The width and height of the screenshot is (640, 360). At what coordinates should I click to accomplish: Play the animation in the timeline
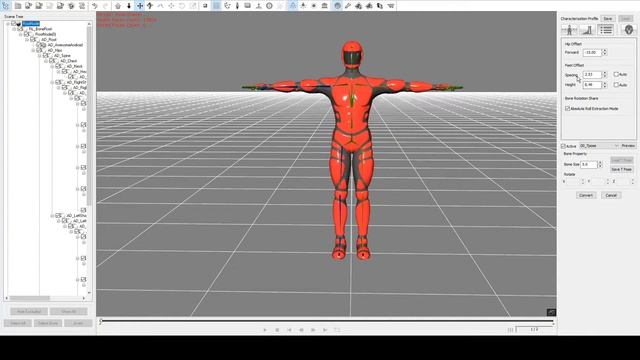point(265,330)
